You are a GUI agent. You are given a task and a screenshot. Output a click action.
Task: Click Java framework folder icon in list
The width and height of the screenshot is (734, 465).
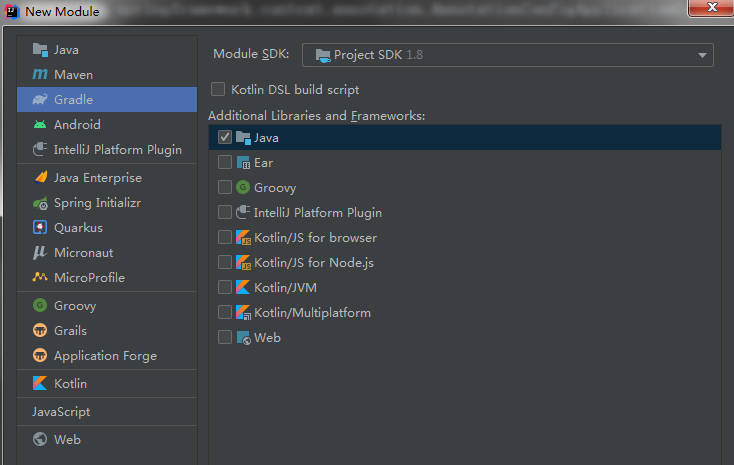point(243,138)
